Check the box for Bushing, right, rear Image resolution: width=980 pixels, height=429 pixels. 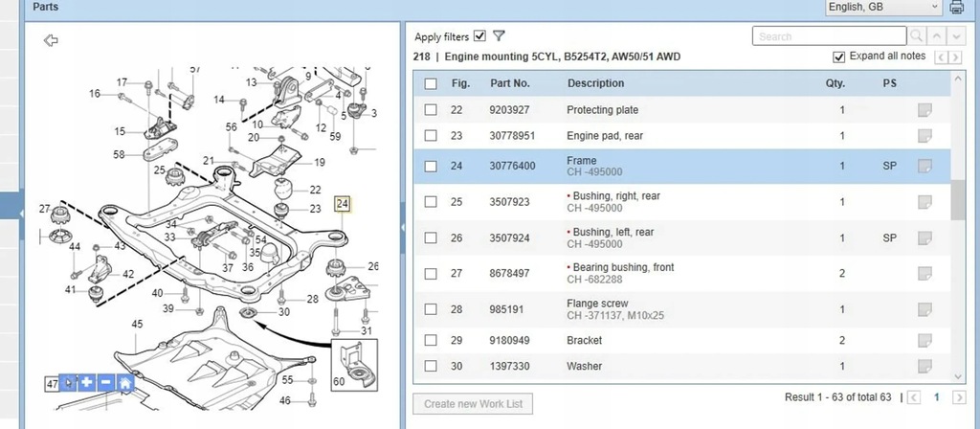click(430, 201)
